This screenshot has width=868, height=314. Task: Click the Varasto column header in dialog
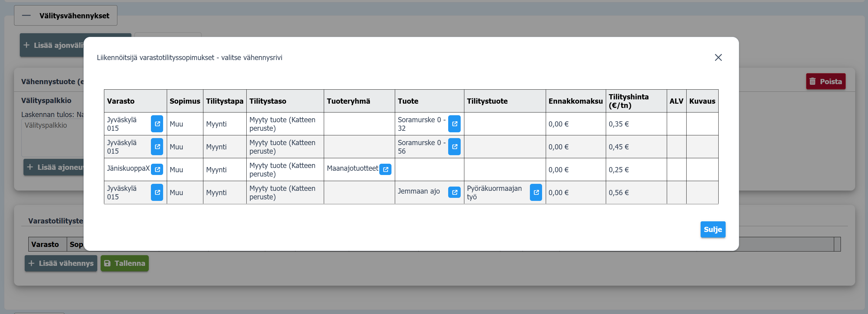(x=121, y=101)
